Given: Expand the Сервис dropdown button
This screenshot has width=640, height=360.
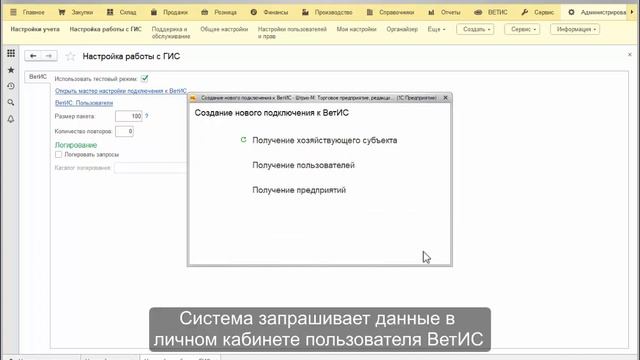Looking at the screenshot, I should (522, 29).
